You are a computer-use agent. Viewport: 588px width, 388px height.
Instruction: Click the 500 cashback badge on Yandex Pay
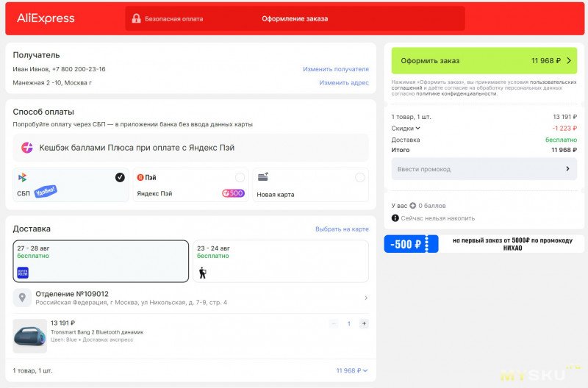pos(233,193)
